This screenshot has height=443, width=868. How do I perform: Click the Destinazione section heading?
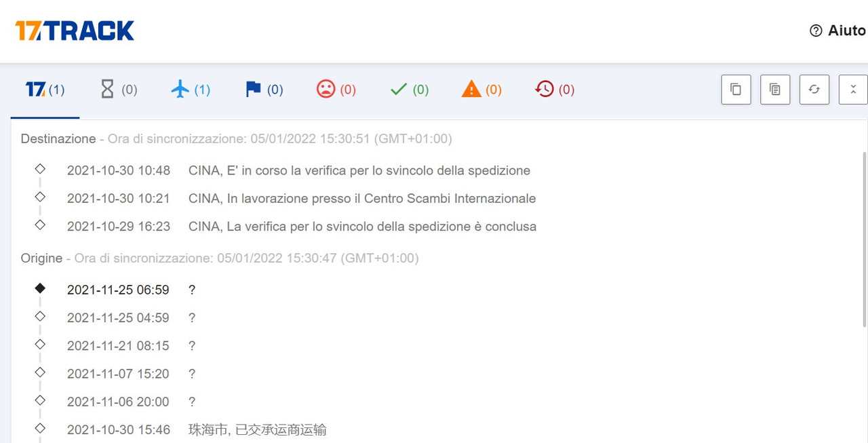coord(58,139)
